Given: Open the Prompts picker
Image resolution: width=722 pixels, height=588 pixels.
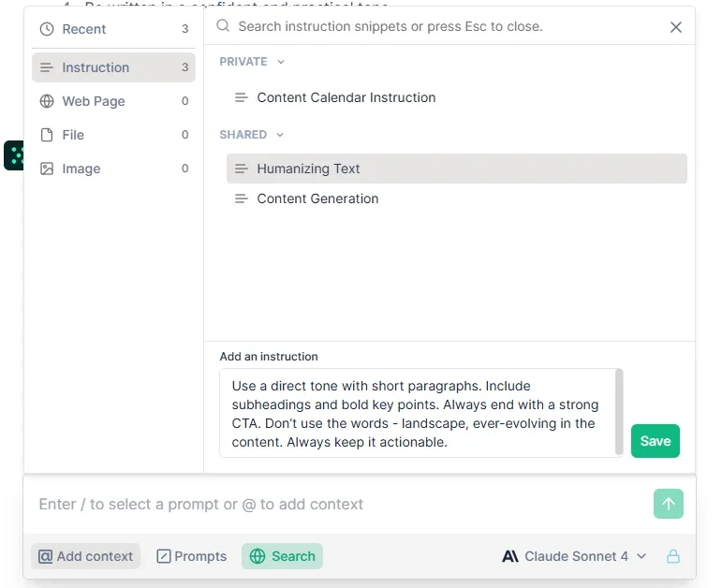Looking at the screenshot, I should point(191,556).
